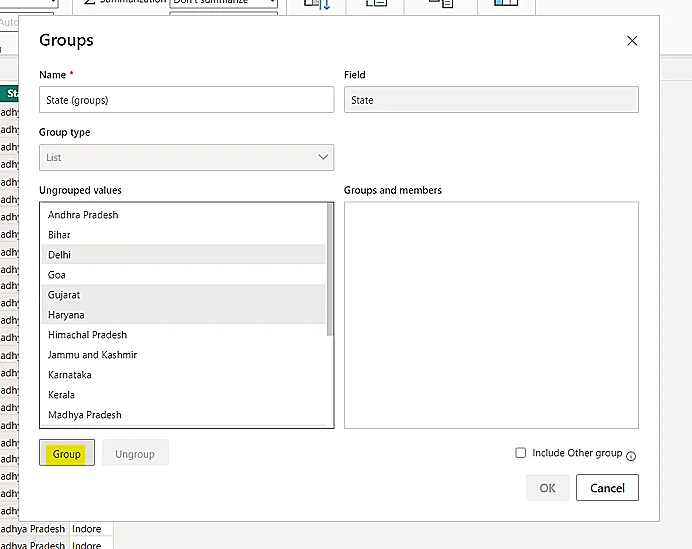Select Bihar from the ungrouped list

tap(59, 235)
